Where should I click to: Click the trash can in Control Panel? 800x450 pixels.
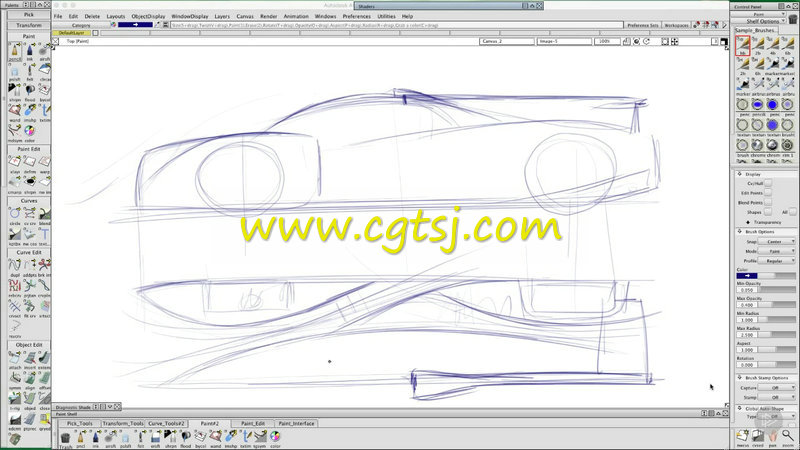(x=792, y=19)
